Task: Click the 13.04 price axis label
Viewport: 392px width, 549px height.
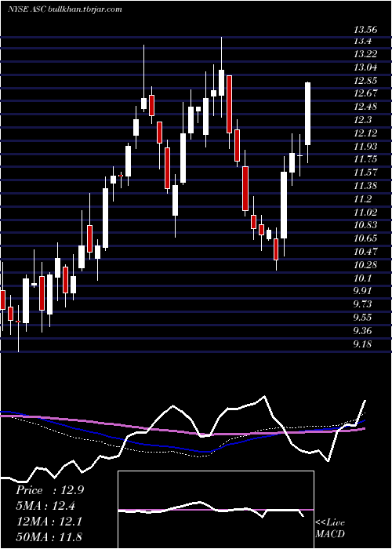Action: [x=365, y=67]
